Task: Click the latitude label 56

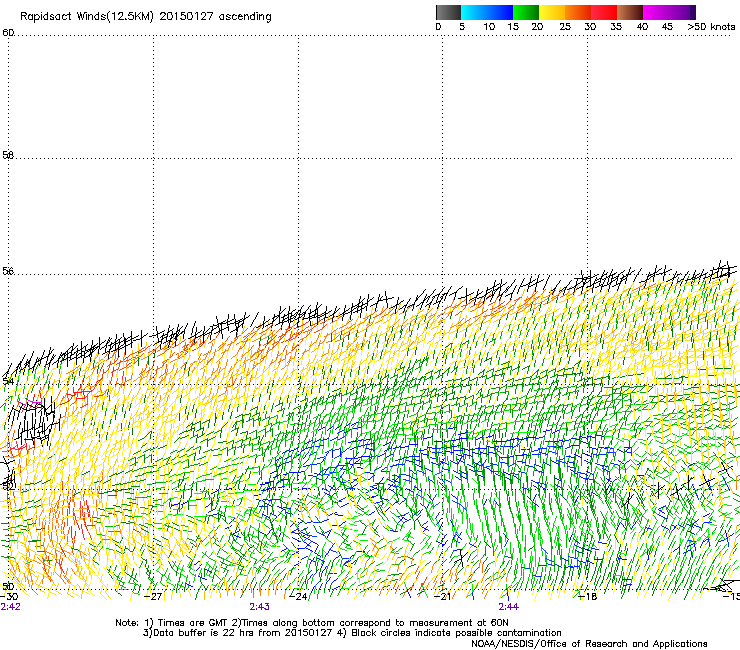Action: [8, 271]
